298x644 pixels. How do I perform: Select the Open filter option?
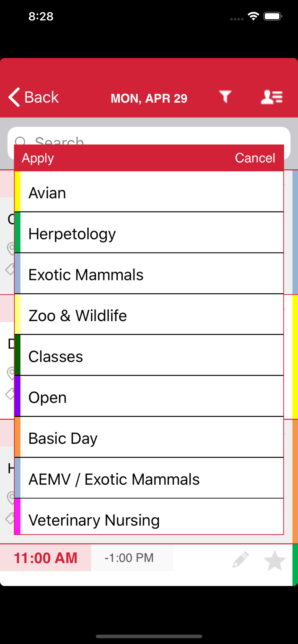tap(149, 396)
